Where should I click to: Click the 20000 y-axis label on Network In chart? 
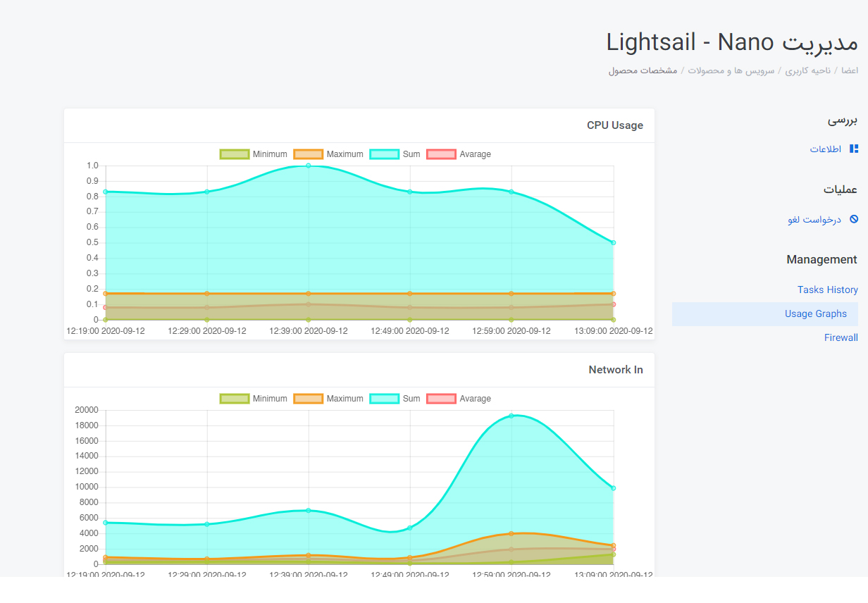[87, 410]
